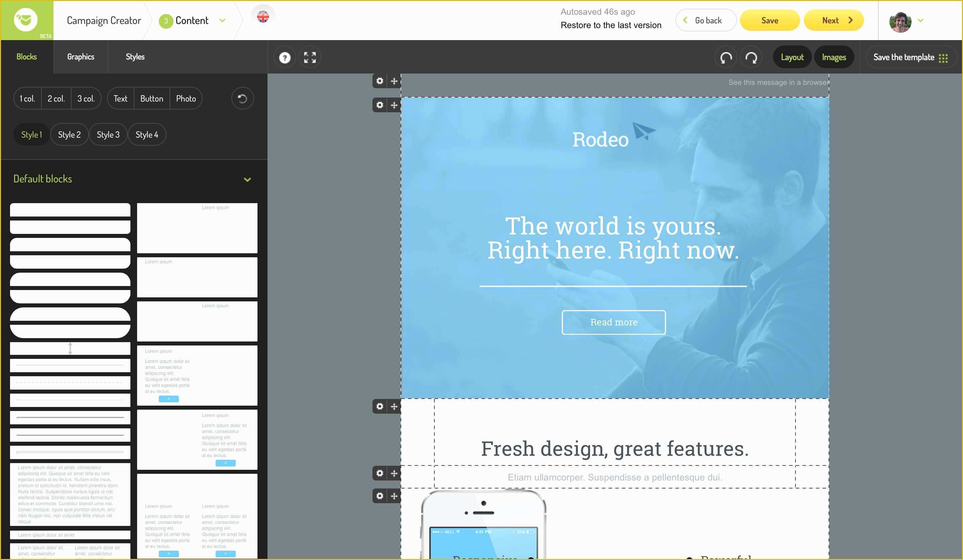This screenshot has height=560, width=963.
Task: Click the Styles tab
Action: pos(135,56)
